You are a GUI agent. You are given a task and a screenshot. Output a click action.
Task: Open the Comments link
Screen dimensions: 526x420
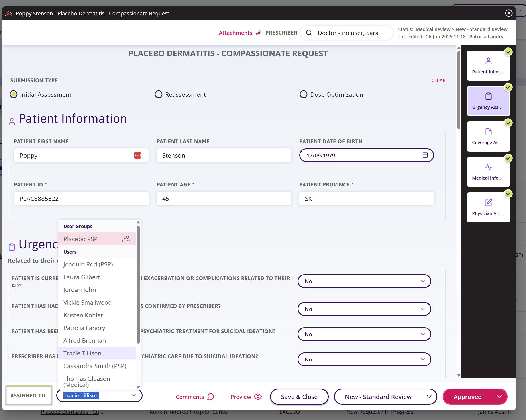[x=190, y=397]
